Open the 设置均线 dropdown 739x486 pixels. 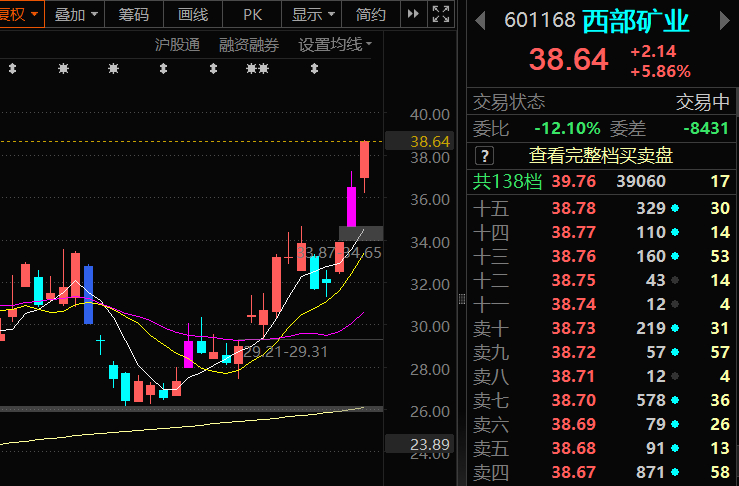pyautogui.click(x=335, y=45)
